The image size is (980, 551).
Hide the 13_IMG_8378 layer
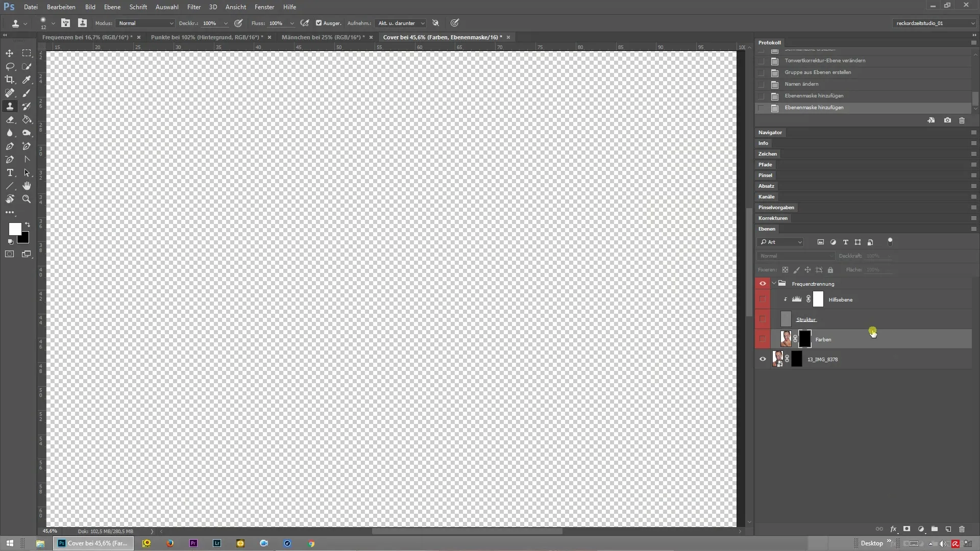[x=763, y=359]
